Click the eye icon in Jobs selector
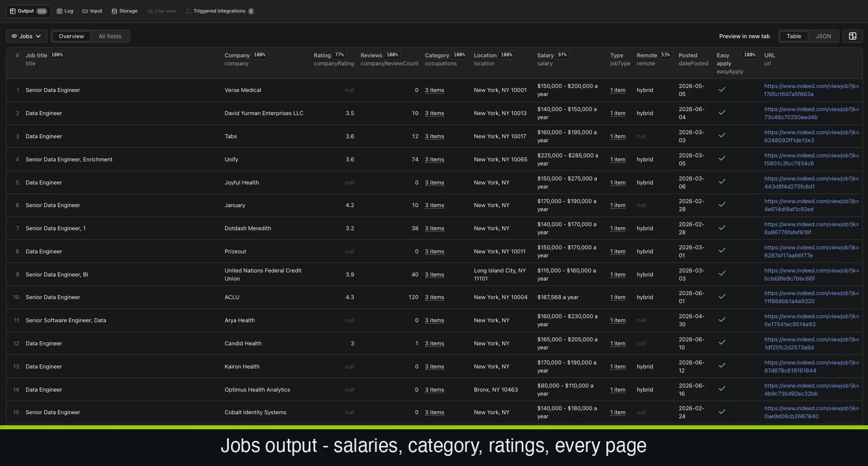Viewport: 868px width, 466px height. pos(14,36)
